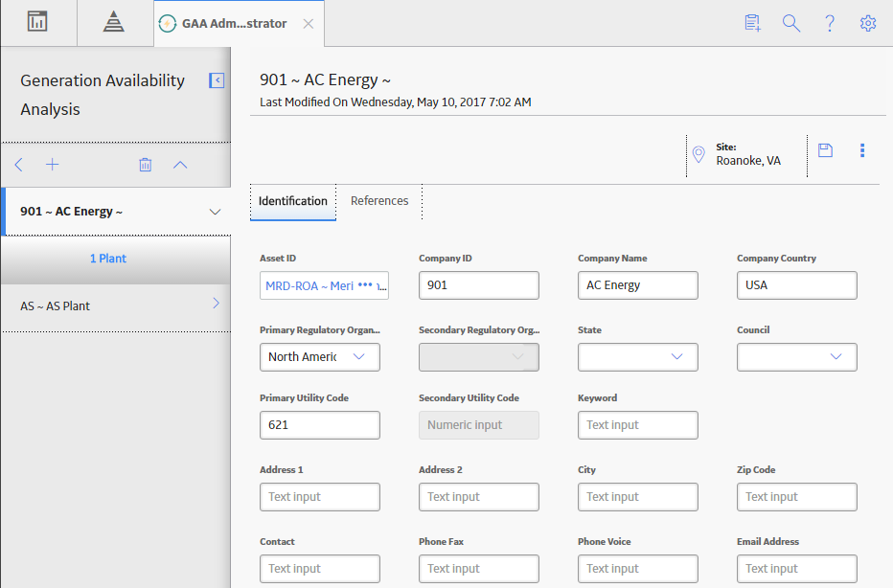Click the Last Modified On date text
Image resolution: width=893 pixels, height=588 pixels.
(x=396, y=102)
